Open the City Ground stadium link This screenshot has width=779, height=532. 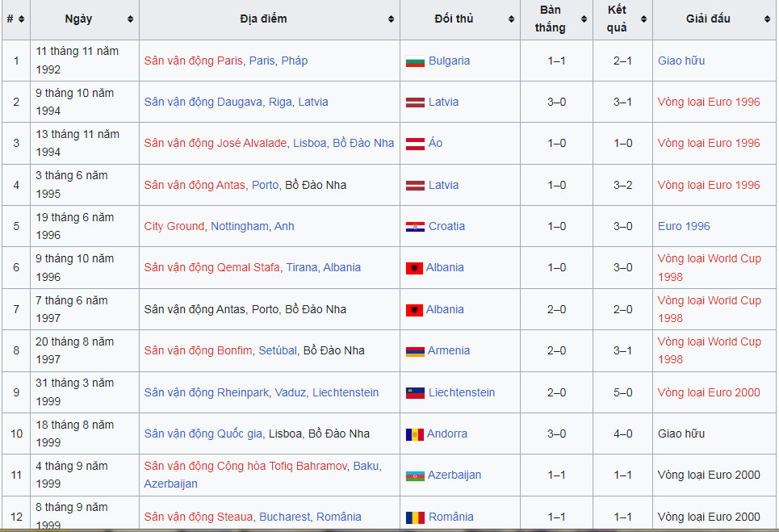(174, 227)
